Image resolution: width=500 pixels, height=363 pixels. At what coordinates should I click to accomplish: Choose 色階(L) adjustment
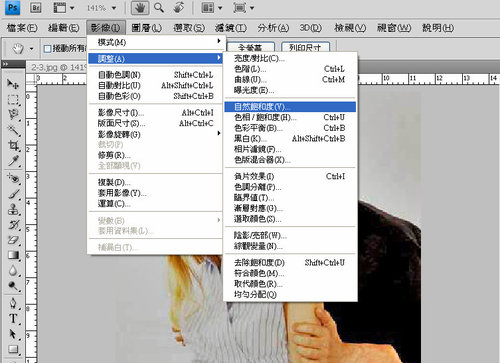point(290,69)
